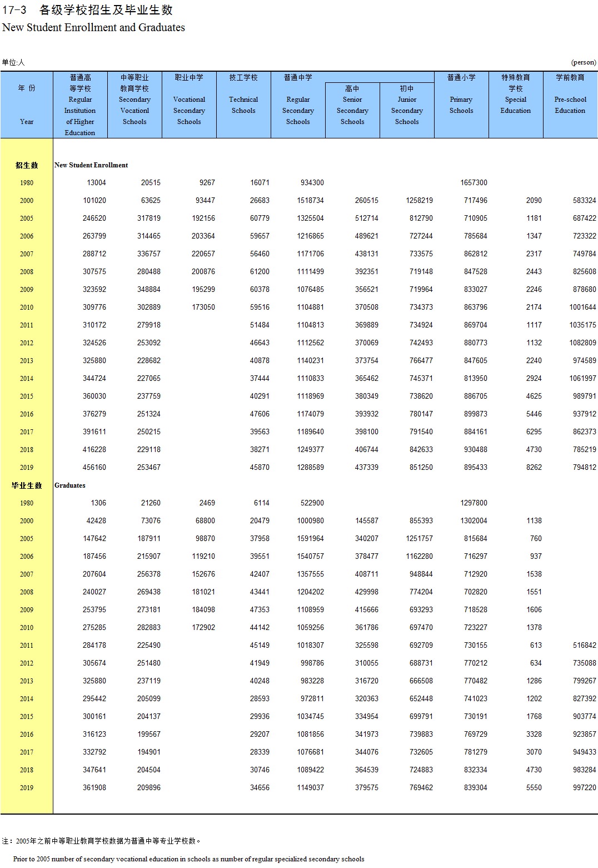
Task: Select cell value 903774
Action: coord(584,717)
